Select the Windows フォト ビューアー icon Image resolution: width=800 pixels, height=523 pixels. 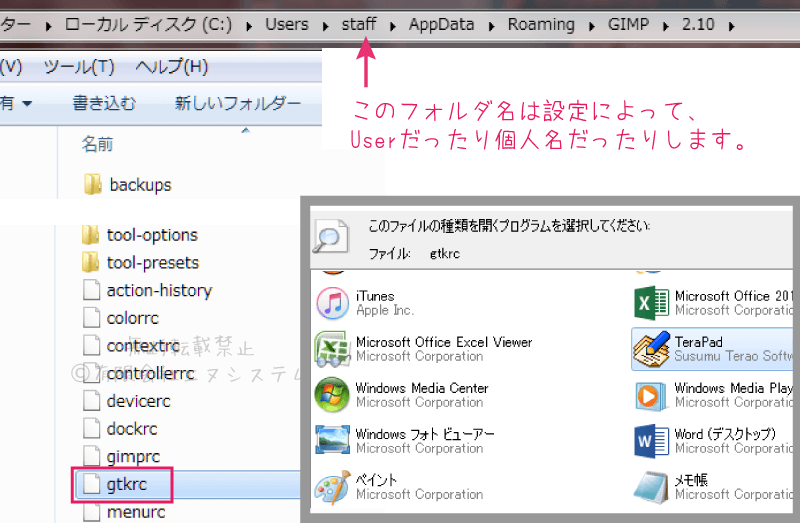[333, 440]
